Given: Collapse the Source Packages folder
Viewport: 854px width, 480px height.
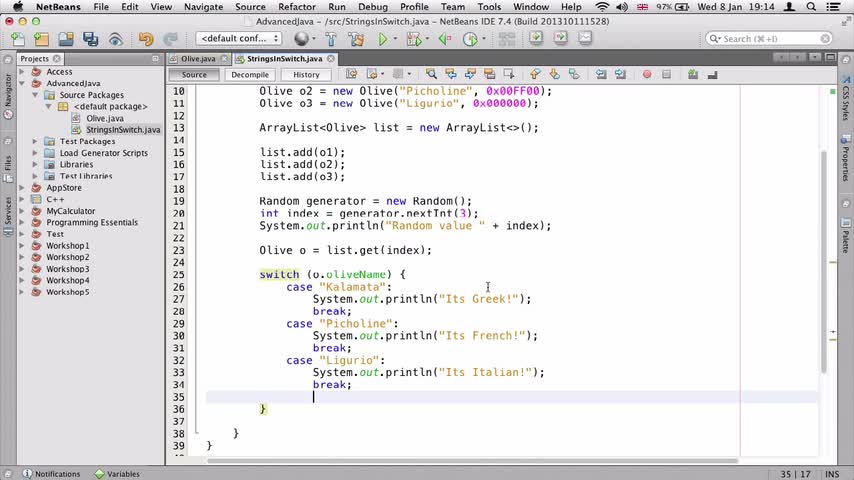Looking at the screenshot, I should 35,95.
